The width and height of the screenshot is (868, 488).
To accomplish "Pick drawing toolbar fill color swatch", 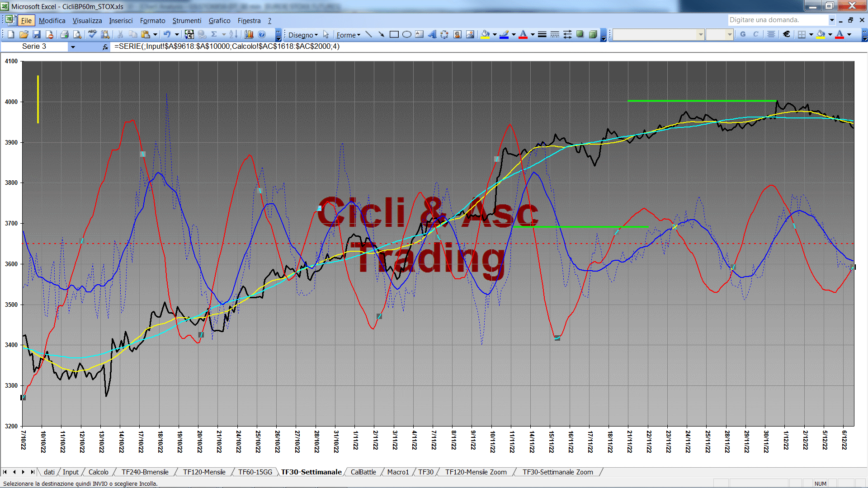I will pos(485,34).
